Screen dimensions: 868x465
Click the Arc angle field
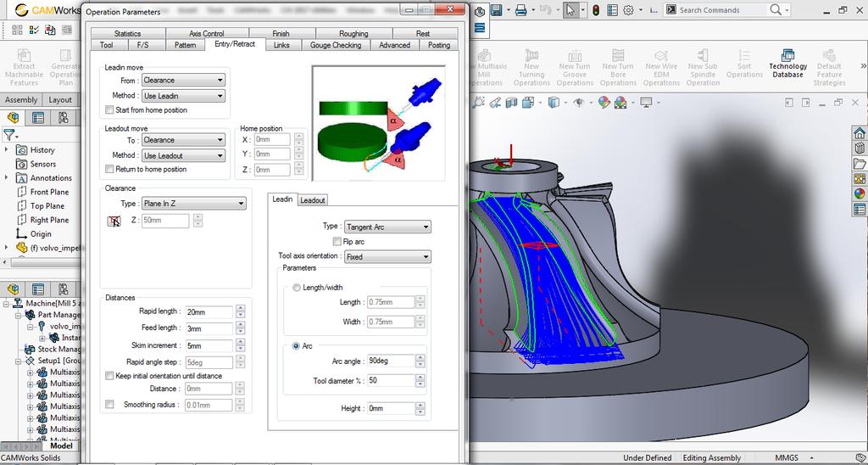coord(390,361)
